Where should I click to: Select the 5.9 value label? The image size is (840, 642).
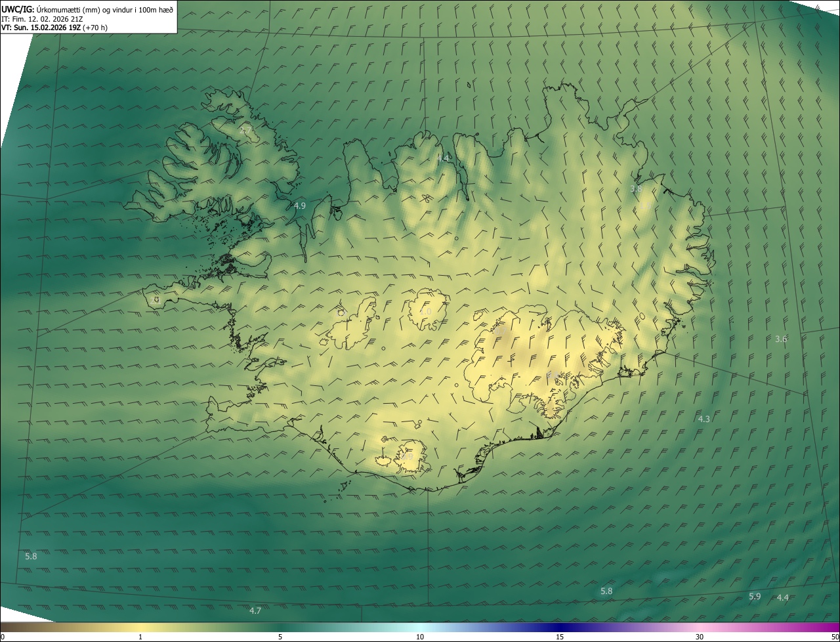coord(755,596)
